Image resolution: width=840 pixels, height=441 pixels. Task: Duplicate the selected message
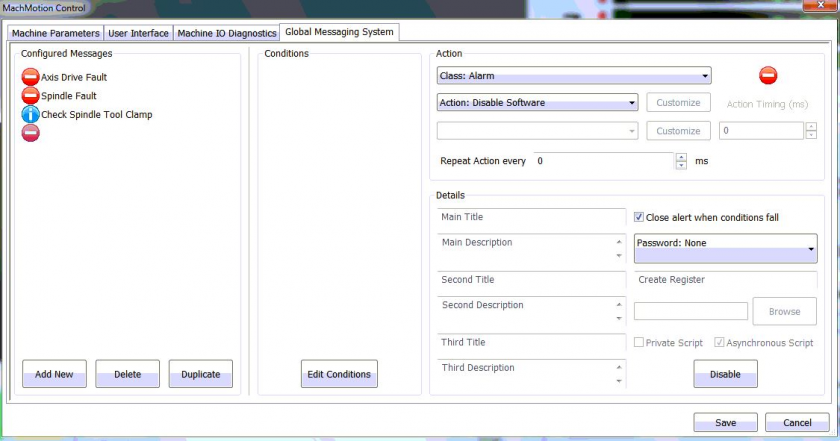pyautogui.click(x=201, y=374)
